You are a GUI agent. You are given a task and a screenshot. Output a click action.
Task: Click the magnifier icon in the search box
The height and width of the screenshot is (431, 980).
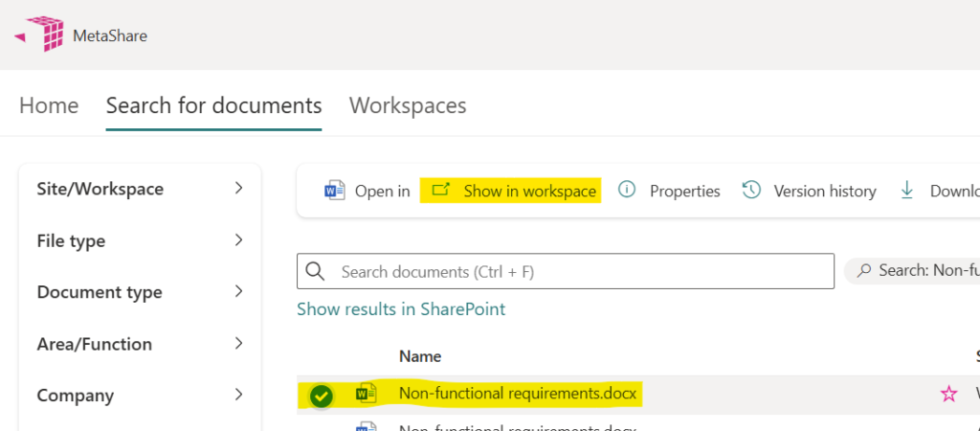[x=316, y=271]
